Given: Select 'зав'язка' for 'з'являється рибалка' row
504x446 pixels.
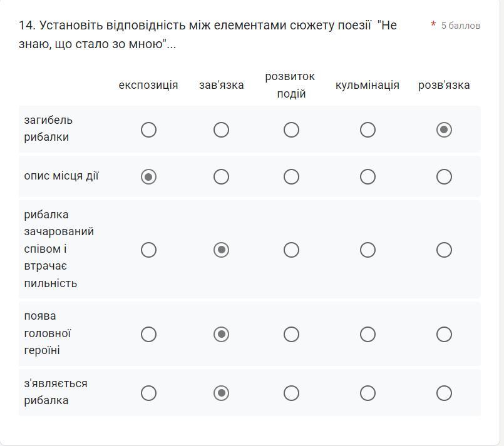Looking at the screenshot, I should 221,393.
